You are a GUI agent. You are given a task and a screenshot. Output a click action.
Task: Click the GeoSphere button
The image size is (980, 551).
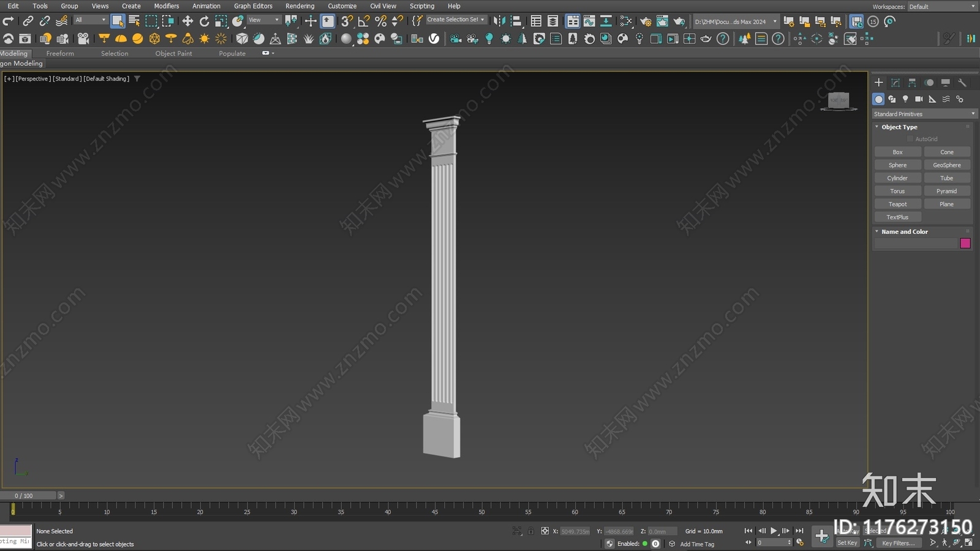pos(947,165)
